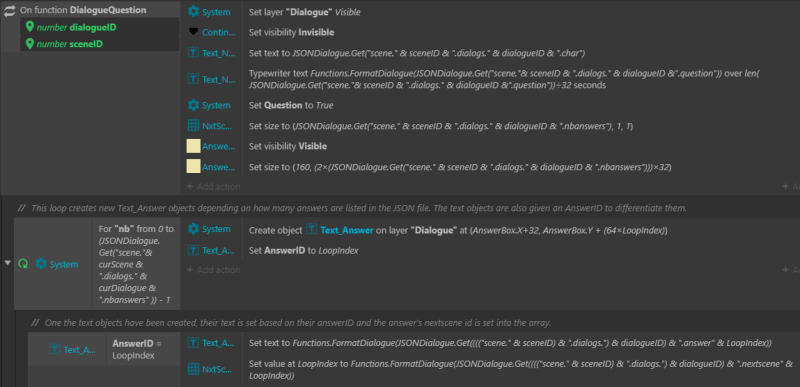Click the On function DialogueQuestion header
The image size is (800, 387).
[83, 10]
